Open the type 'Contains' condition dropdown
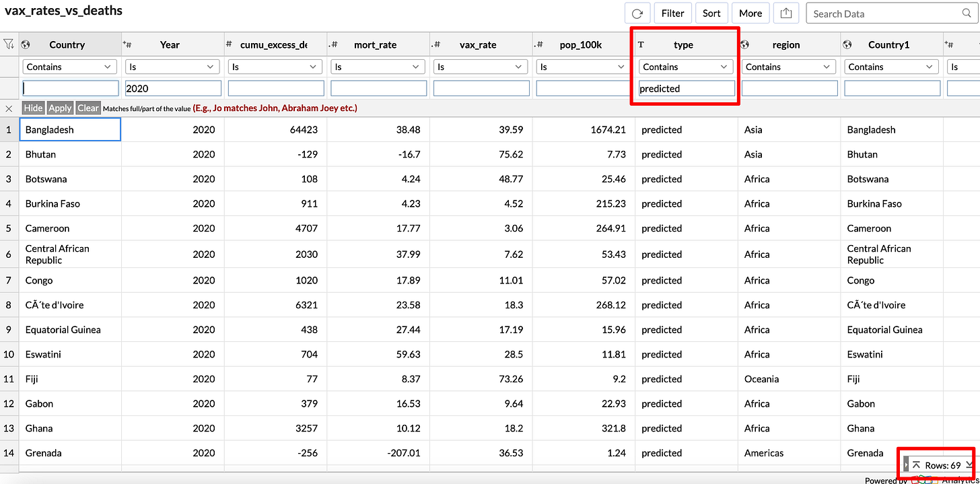Viewport: 980px width, 484px height. coord(687,67)
